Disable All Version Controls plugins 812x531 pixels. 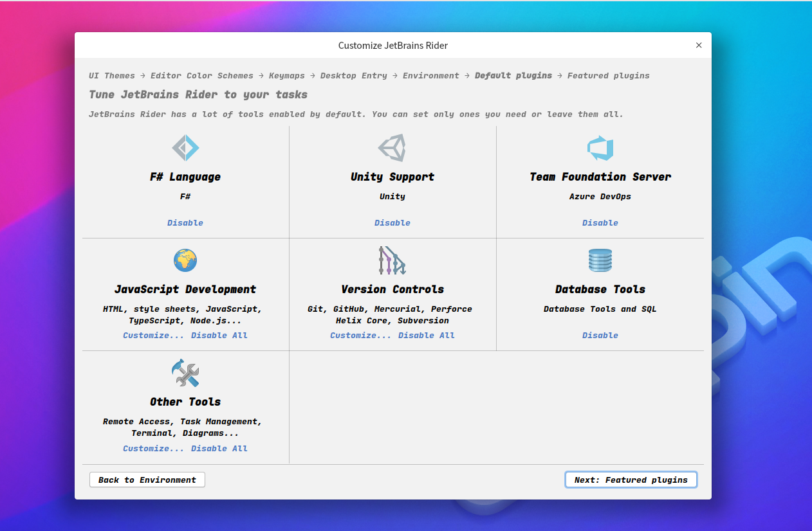pyautogui.click(x=426, y=335)
